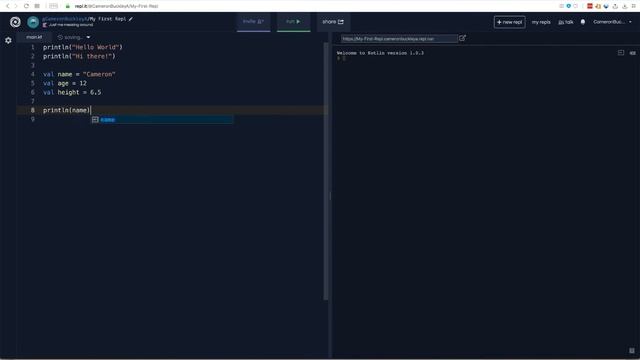Choose 'name' autocomplete suggestion

click(162, 120)
